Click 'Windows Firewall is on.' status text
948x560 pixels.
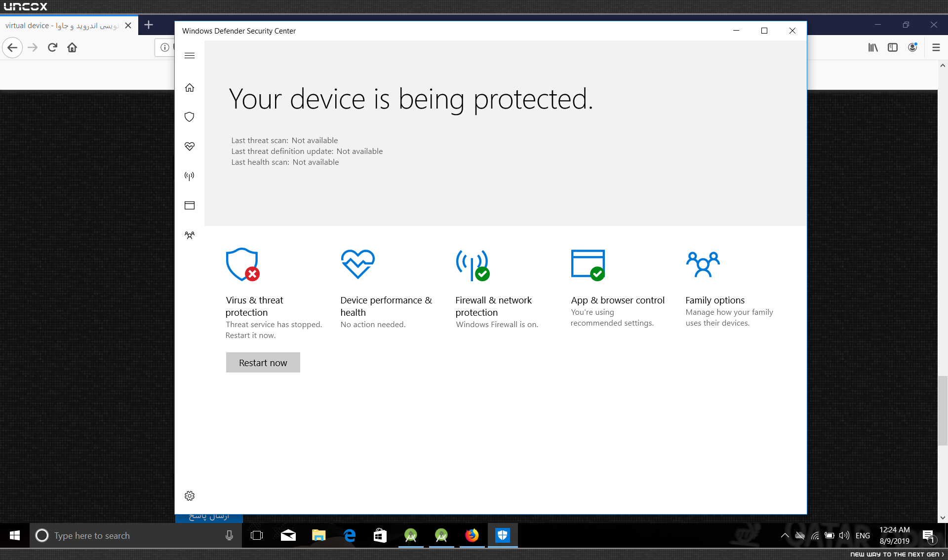(x=497, y=325)
